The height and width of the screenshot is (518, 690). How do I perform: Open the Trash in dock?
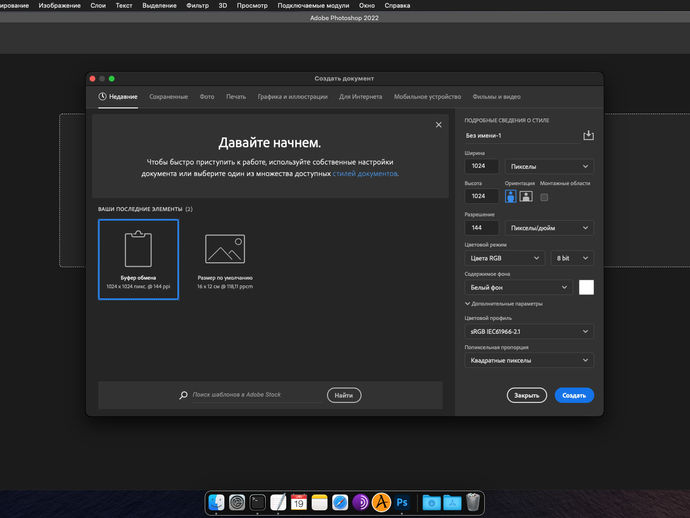[x=473, y=502]
